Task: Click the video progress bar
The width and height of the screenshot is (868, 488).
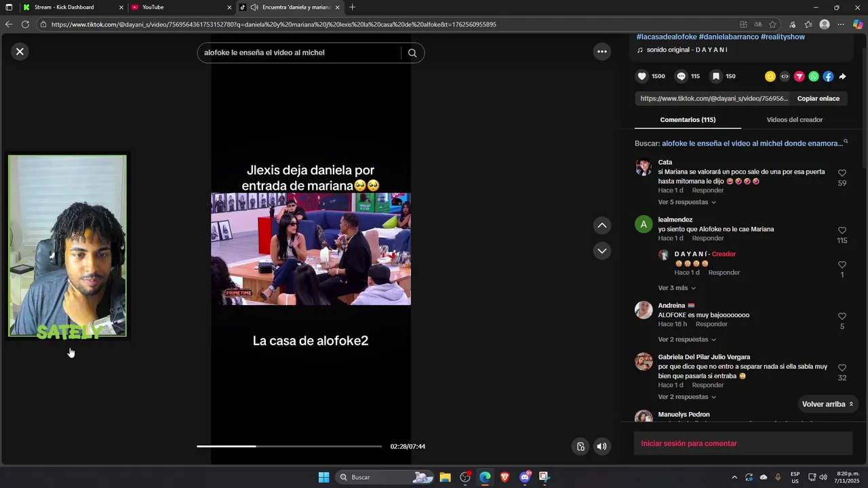Action: (x=290, y=446)
